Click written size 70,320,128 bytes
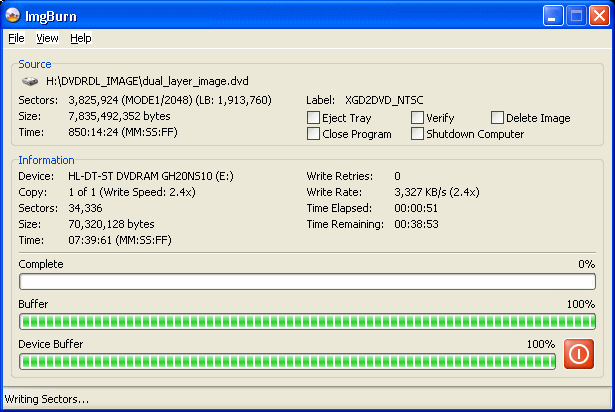 111,224
